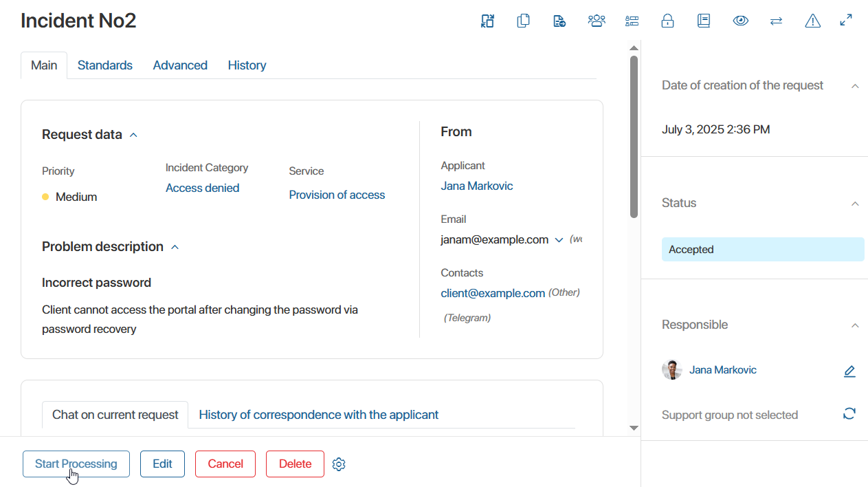Switch to the Main tab

(x=44, y=65)
